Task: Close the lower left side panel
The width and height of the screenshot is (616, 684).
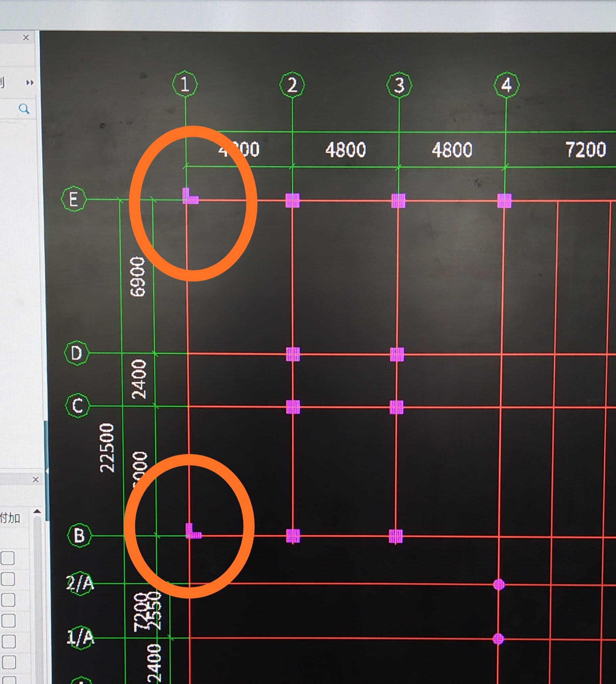Action: pos(35,479)
